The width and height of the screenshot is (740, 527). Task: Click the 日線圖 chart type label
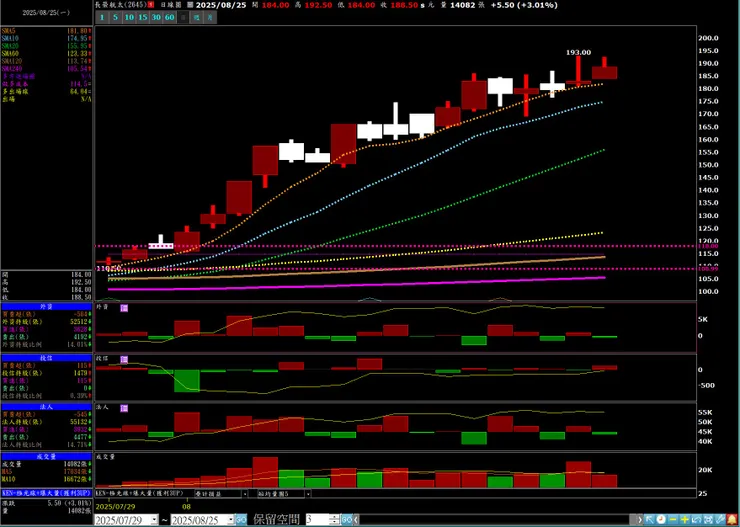[x=171, y=5]
